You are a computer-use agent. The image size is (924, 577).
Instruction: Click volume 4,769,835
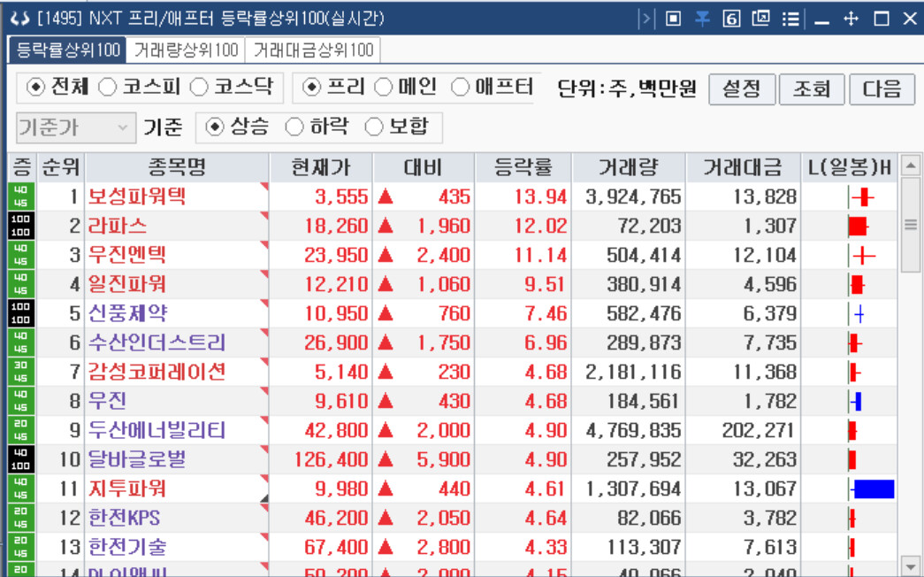coord(633,430)
